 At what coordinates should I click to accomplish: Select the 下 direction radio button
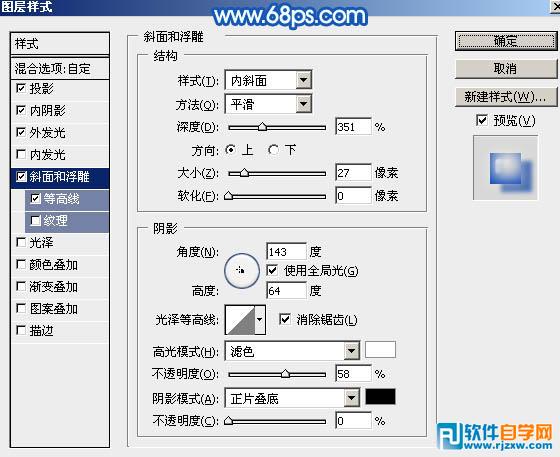click(273, 150)
